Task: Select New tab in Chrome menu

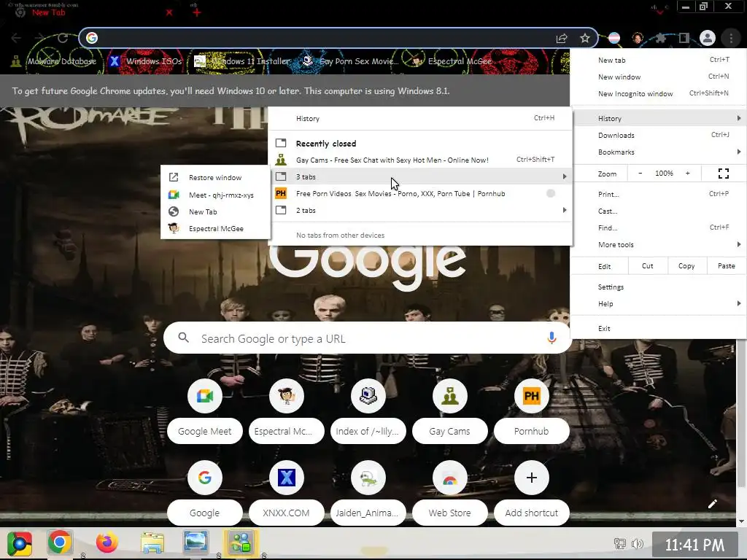Action: pyautogui.click(x=658, y=60)
